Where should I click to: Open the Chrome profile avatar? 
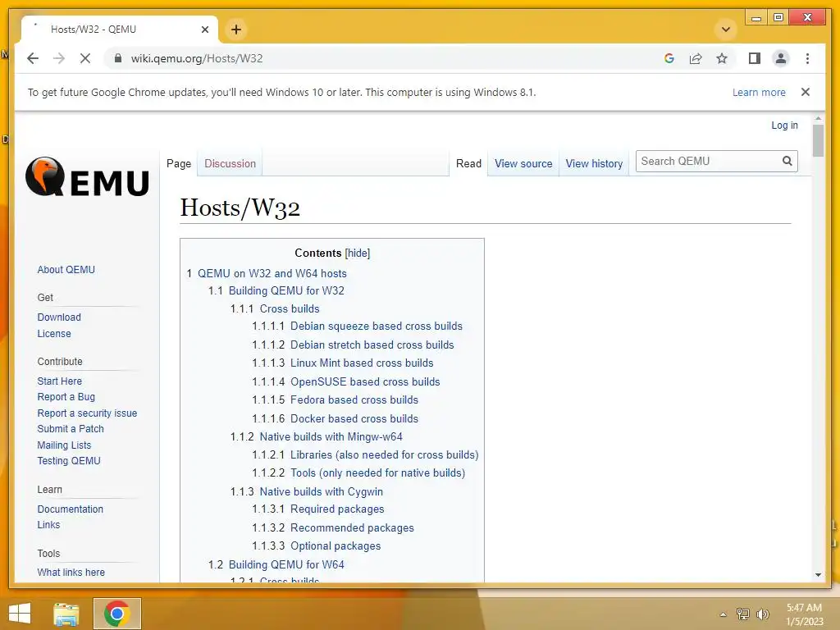click(x=781, y=58)
